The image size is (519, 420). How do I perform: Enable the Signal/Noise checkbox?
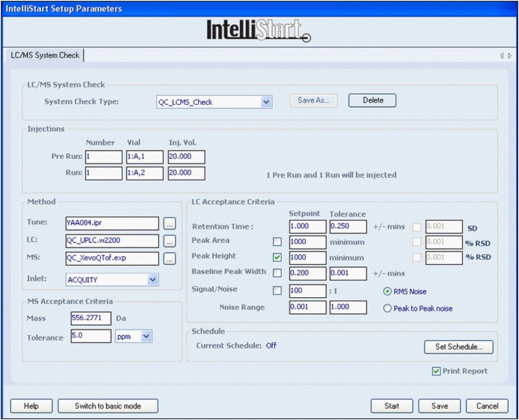[277, 290]
